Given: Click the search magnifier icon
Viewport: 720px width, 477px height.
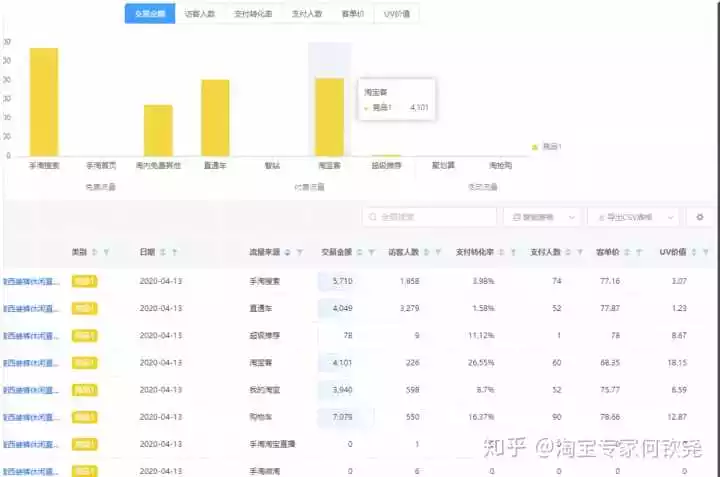Looking at the screenshot, I should coord(373,217).
